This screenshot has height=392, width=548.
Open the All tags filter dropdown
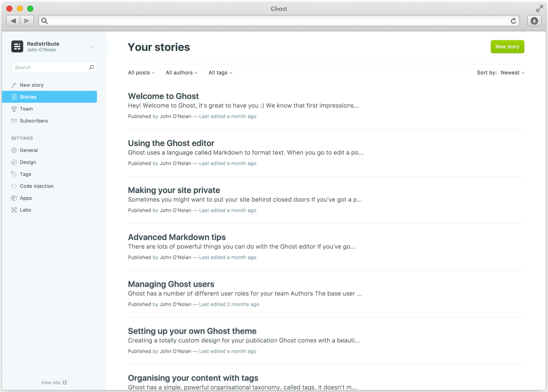(220, 72)
